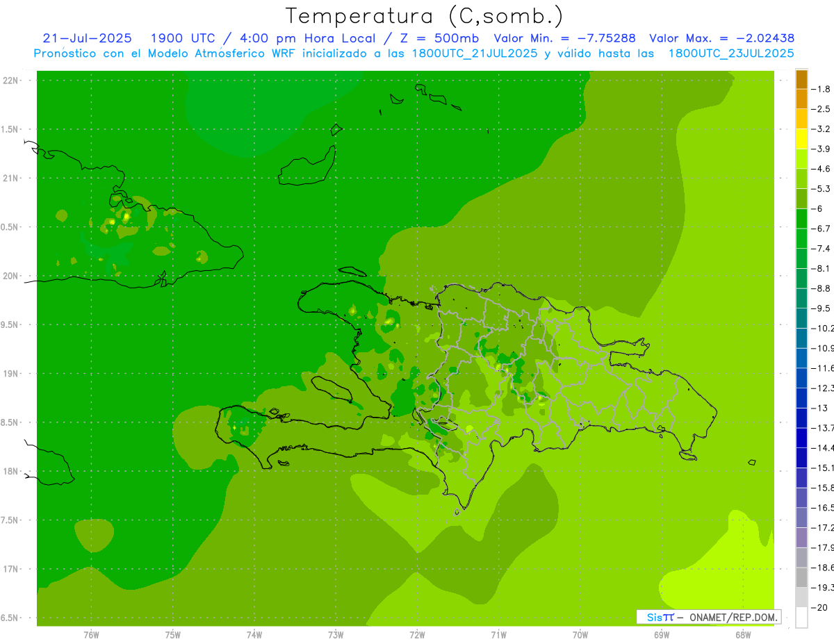Click the blue color bar segment between -13 and -13.7
The image size is (834, 644).
[x=801, y=418]
